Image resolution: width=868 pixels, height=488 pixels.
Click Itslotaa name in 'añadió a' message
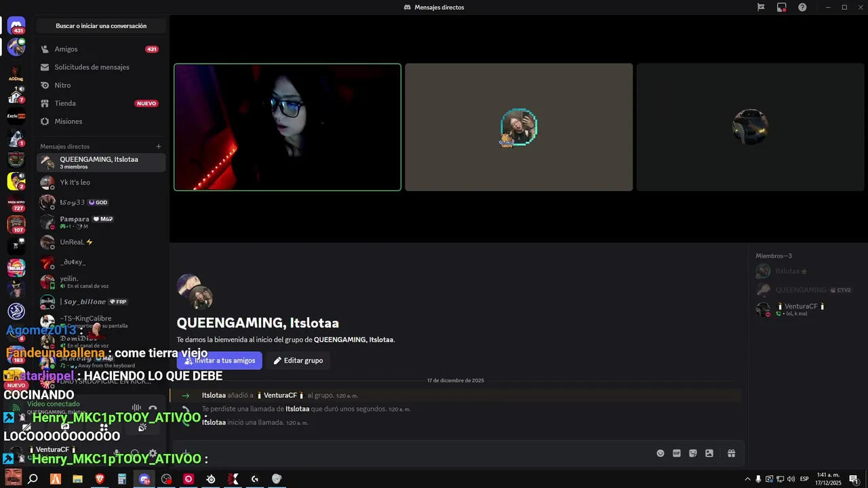click(214, 395)
